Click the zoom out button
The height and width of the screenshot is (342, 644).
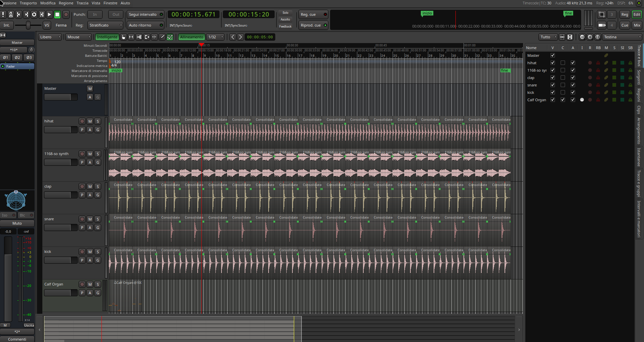[x=582, y=37]
